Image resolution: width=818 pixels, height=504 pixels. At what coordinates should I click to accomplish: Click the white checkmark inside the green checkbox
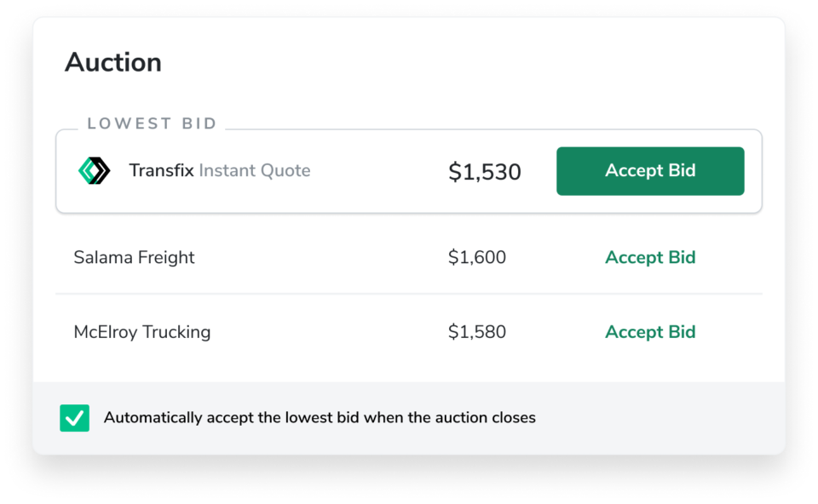click(75, 418)
